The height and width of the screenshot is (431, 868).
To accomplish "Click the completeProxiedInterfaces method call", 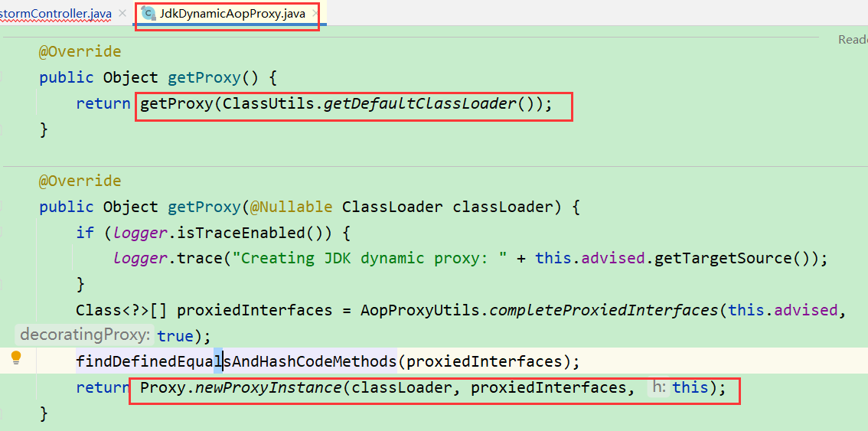I will [603, 310].
